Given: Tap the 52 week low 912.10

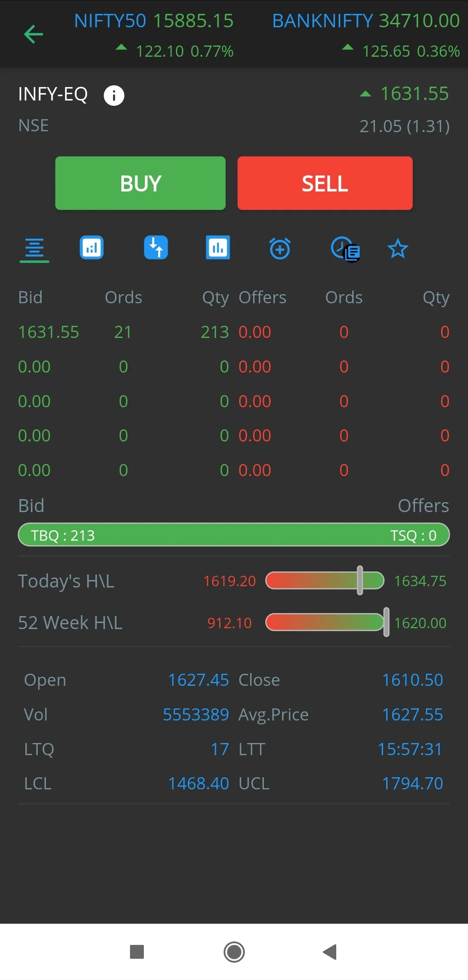Looking at the screenshot, I should coord(230,623).
